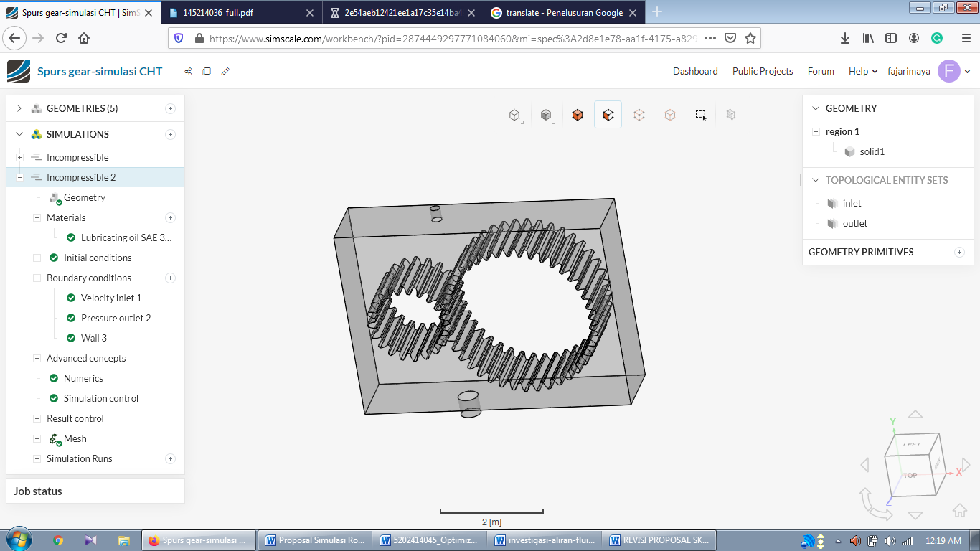Open Proposal Simulasi Word document in taskbar
Viewport: 980px width, 551px height.
[x=316, y=540]
